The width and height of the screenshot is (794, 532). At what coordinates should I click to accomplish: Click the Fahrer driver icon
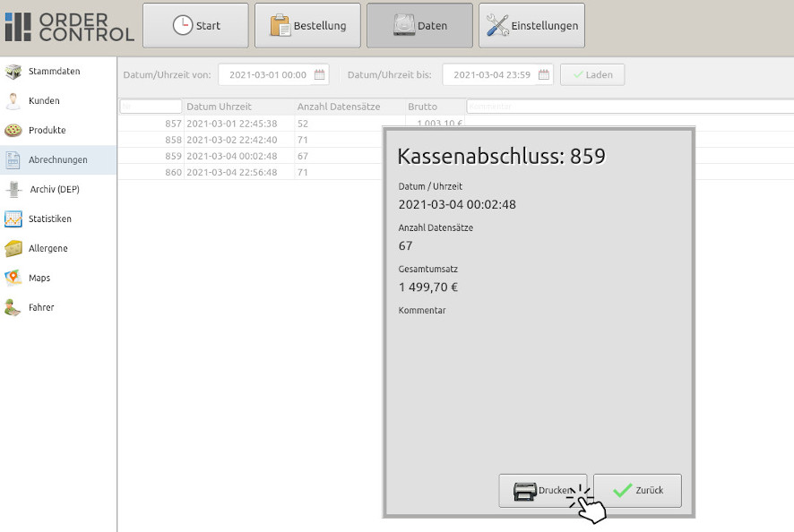pyautogui.click(x=13, y=307)
